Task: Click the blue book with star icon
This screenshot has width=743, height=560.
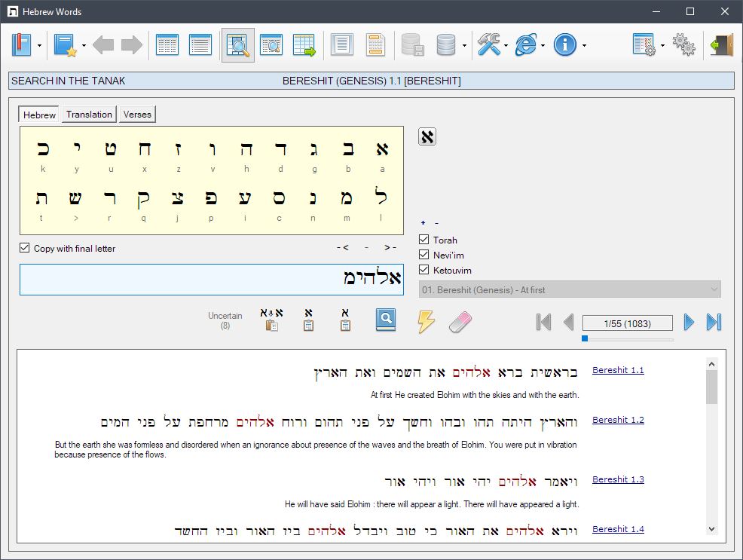Action: [65, 45]
